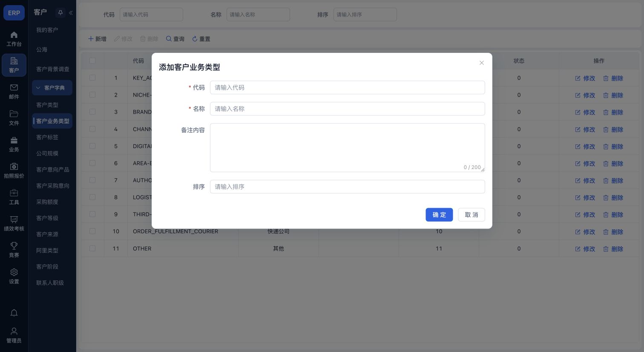The width and height of the screenshot is (644, 352).
Task: Focus the top filter 代码 input
Action: (151, 14)
